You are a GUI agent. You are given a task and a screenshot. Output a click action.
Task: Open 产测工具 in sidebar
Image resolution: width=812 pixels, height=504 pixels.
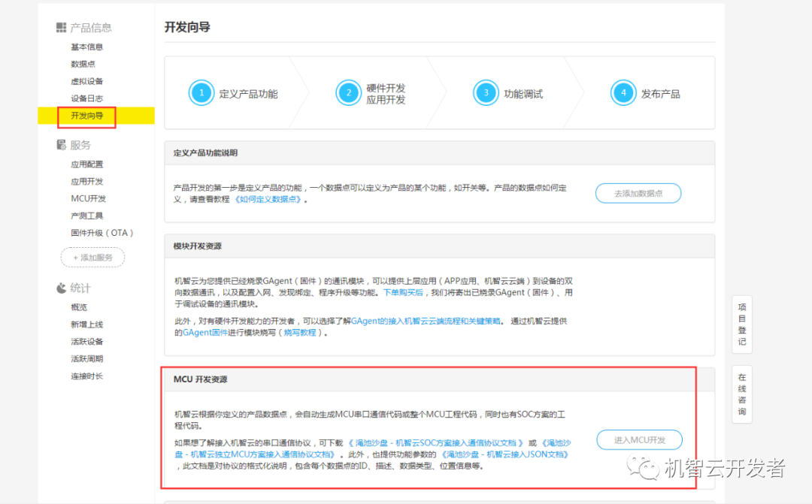click(x=87, y=216)
